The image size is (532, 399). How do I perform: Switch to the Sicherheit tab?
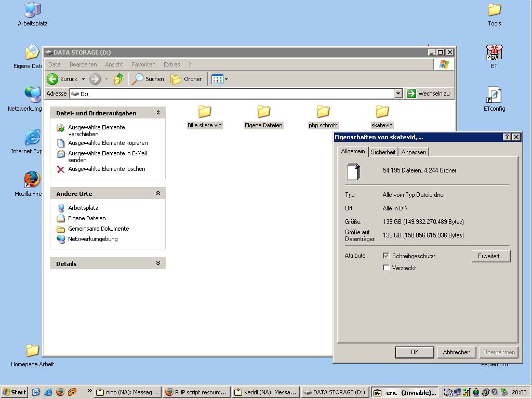(x=383, y=152)
